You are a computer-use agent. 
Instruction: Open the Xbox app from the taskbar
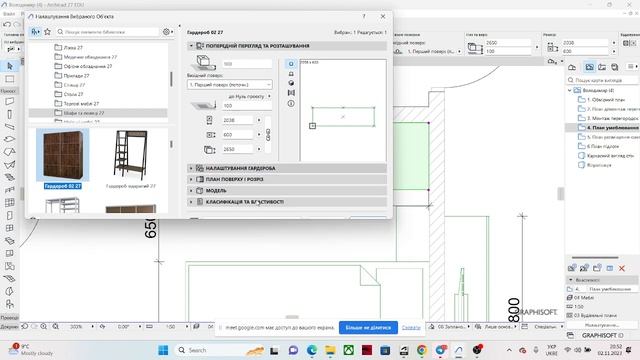click(x=349, y=350)
